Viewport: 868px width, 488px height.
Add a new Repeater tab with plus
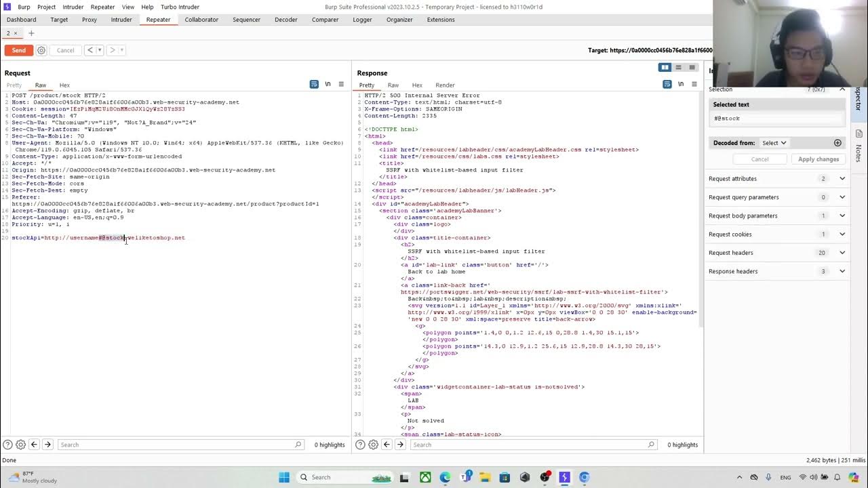(31, 33)
